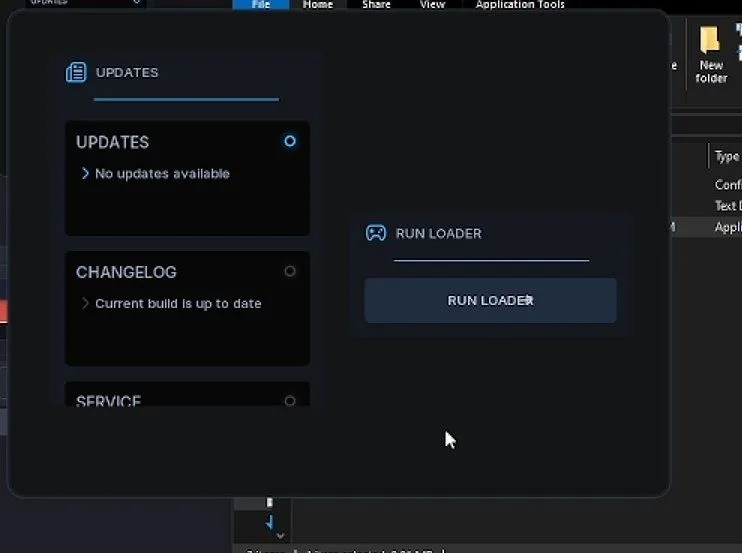Open the Share tab in Explorer

376,5
